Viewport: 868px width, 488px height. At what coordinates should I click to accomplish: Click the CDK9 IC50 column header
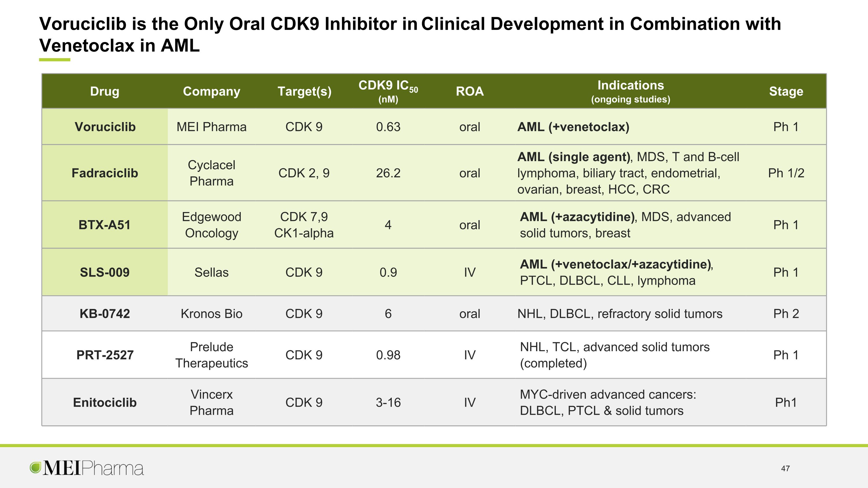388,91
